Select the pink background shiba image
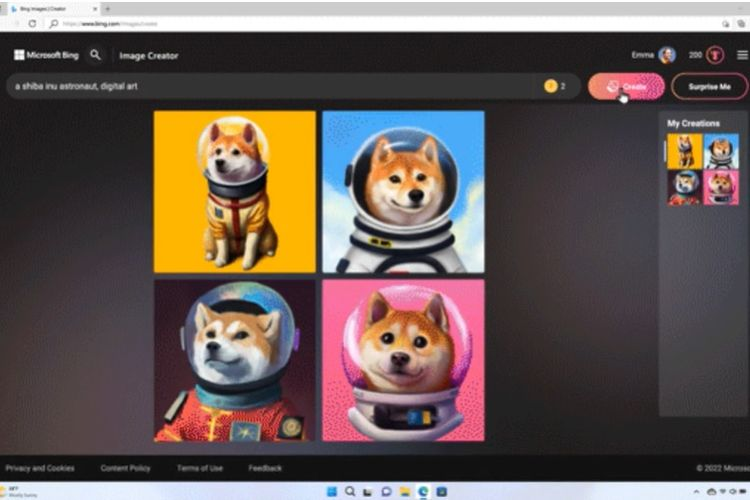 403,360
